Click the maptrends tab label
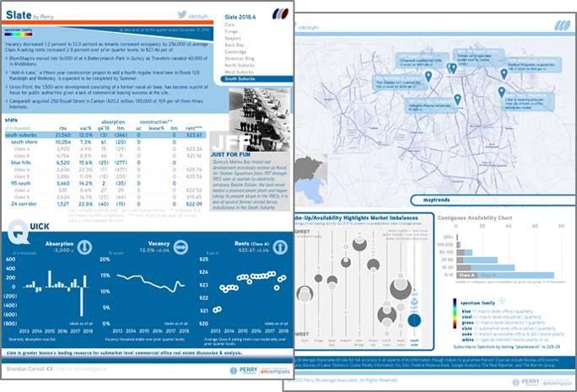The image size is (577, 392). click(436, 200)
